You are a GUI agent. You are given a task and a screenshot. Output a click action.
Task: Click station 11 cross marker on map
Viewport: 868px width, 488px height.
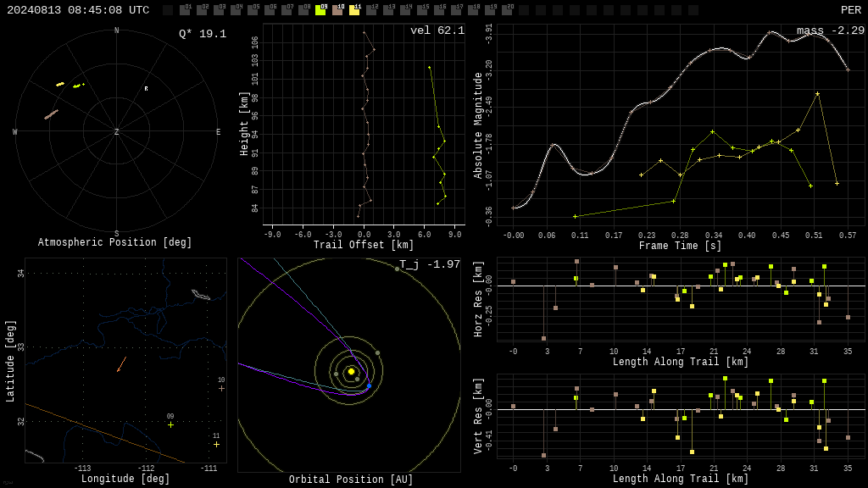[x=216, y=444]
